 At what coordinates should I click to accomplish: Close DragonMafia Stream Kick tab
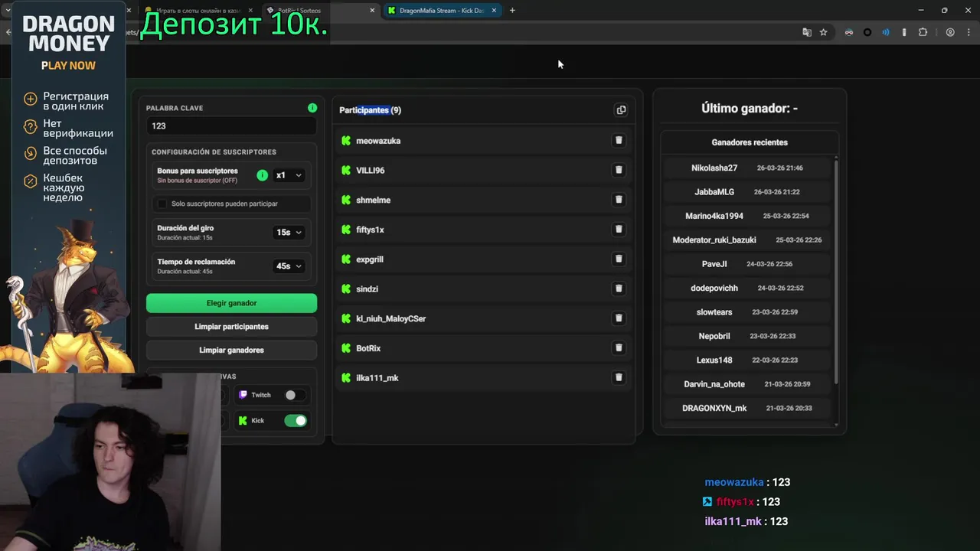click(494, 11)
